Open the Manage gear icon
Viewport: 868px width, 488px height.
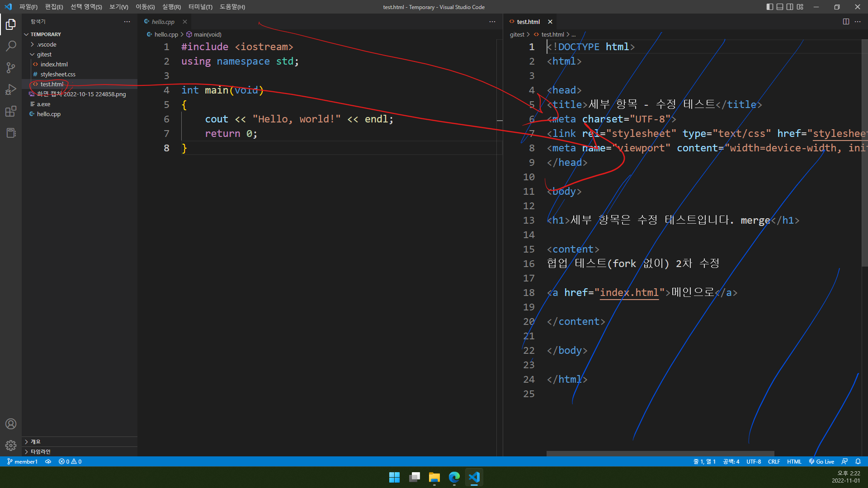click(11, 446)
